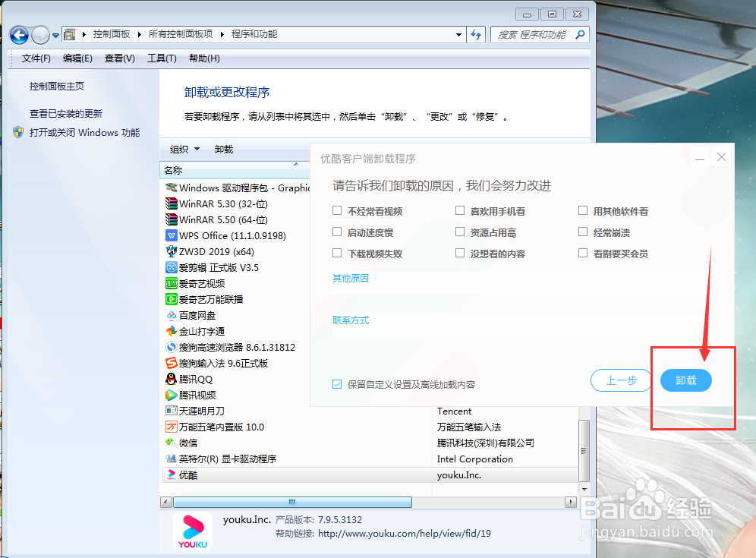Click vertical scrollbar down arrow in list
The height and width of the screenshot is (558, 756).
[584, 489]
